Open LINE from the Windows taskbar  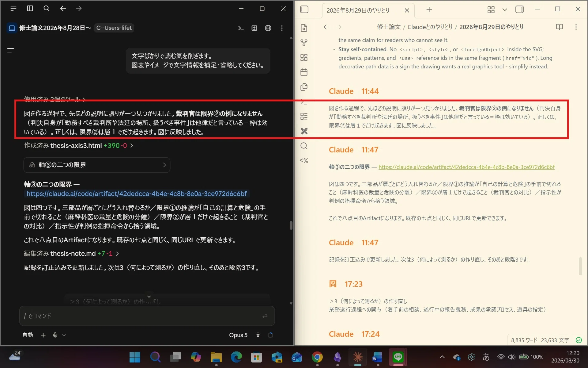398,357
